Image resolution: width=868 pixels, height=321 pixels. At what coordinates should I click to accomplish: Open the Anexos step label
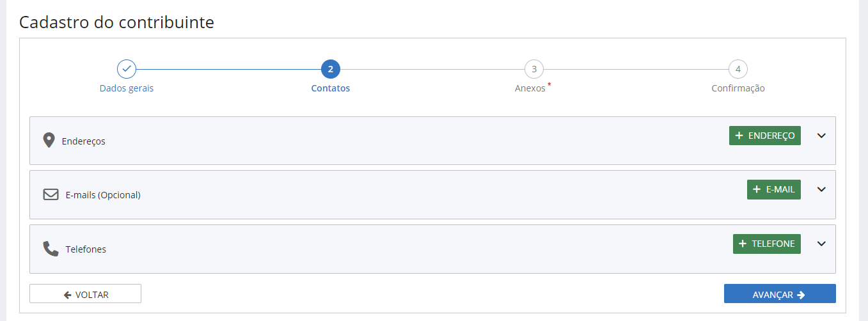pos(530,88)
